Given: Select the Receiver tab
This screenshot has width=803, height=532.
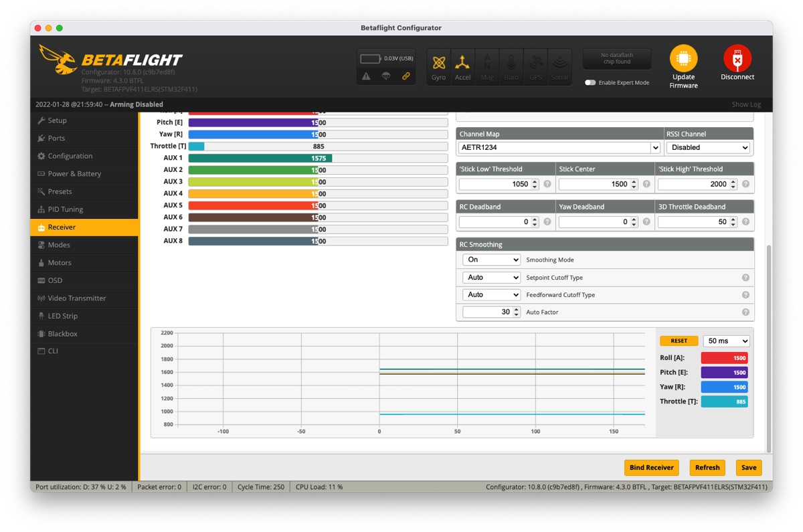Looking at the screenshot, I should click(x=84, y=227).
